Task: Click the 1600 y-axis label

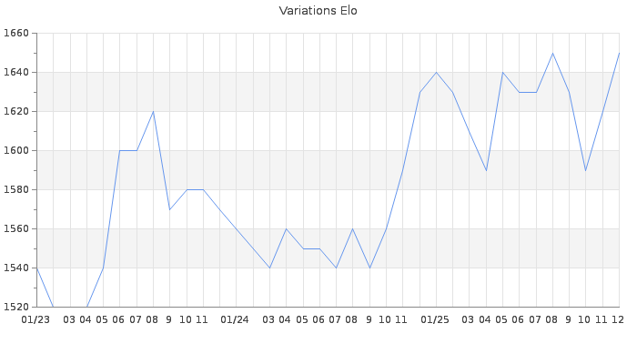Action: pyautogui.click(x=16, y=150)
